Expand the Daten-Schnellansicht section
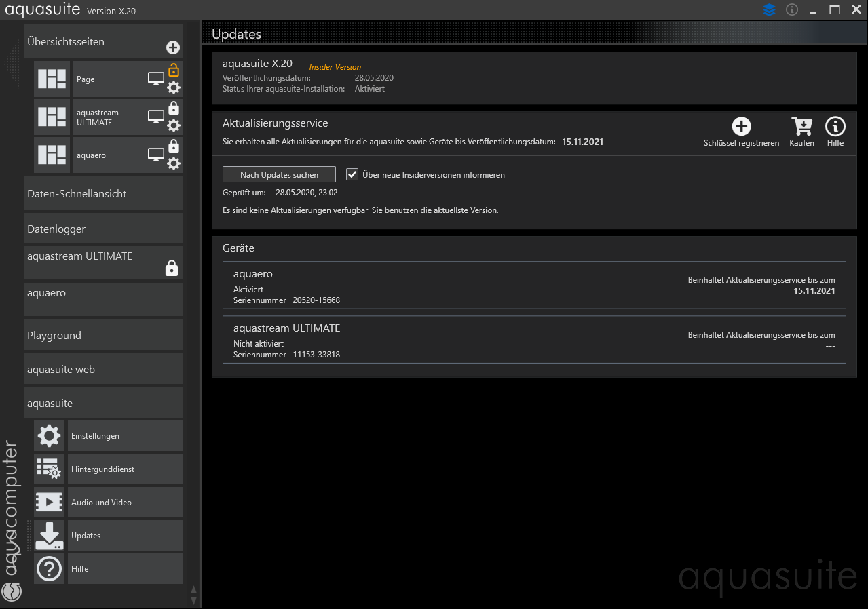The image size is (868, 609). pyautogui.click(x=103, y=194)
